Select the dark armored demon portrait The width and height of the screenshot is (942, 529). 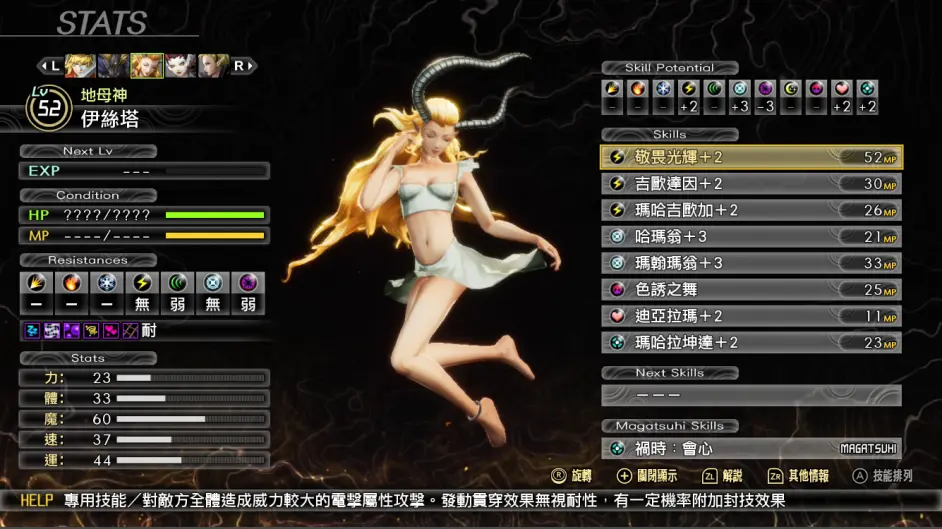tap(114, 66)
